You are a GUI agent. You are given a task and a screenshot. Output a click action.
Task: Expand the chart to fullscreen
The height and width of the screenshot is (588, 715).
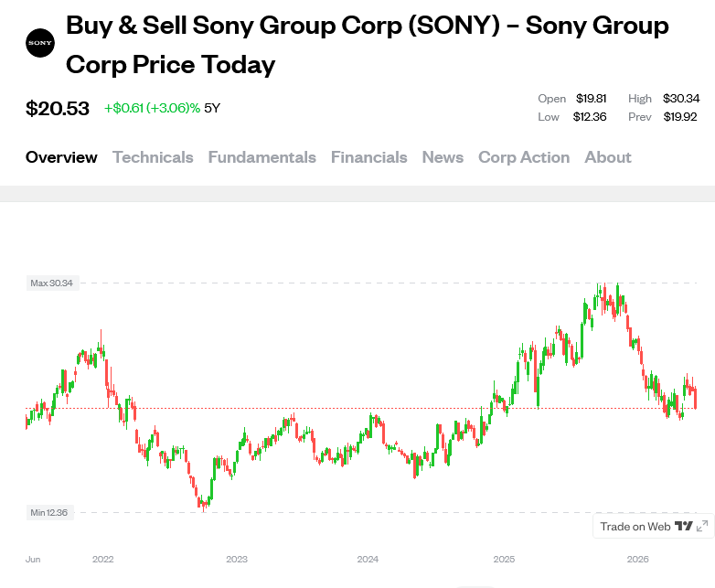[702, 526]
